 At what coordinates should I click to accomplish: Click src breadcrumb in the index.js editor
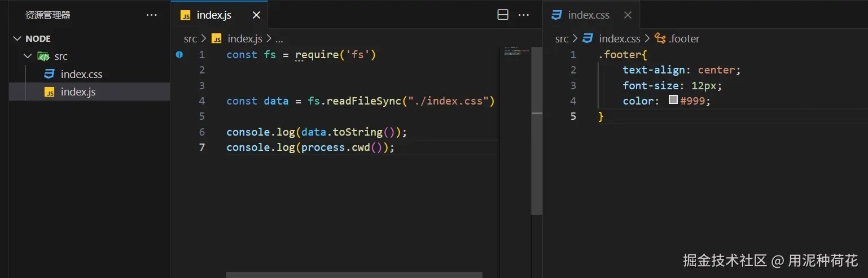click(x=190, y=39)
